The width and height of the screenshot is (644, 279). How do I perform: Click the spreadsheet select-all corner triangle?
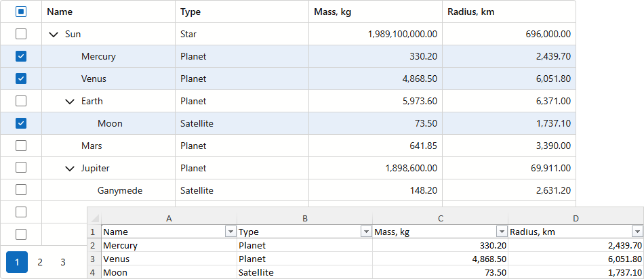click(94, 219)
